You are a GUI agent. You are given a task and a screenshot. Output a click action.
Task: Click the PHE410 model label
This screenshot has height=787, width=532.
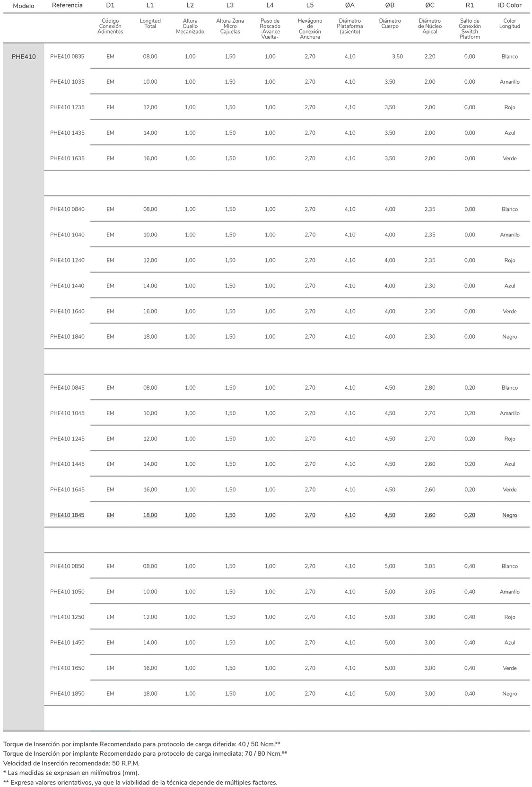pyautogui.click(x=24, y=57)
